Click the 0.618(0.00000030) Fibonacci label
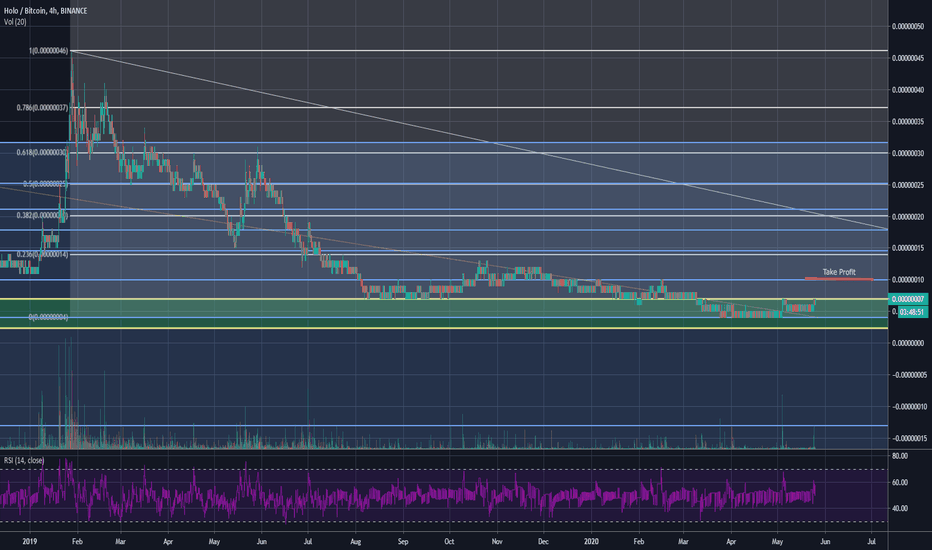932x550 pixels. [x=42, y=153]
